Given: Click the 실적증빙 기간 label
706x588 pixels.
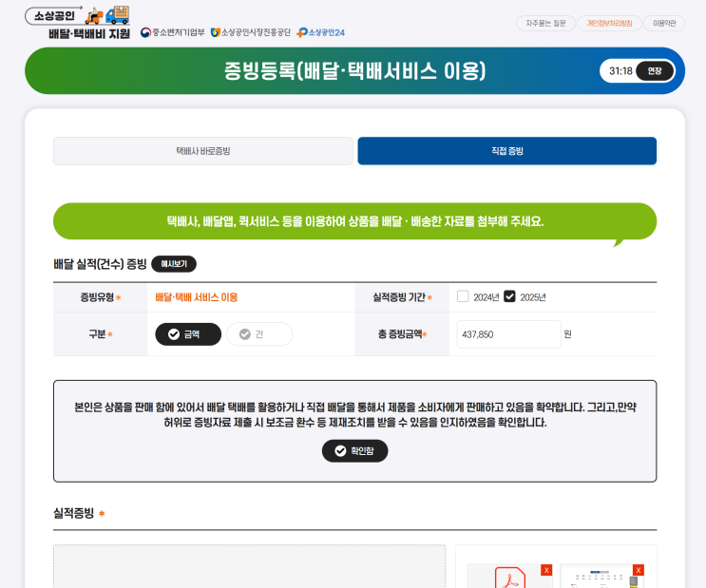Looking at the screenshot, I should (x=399, y=297).
